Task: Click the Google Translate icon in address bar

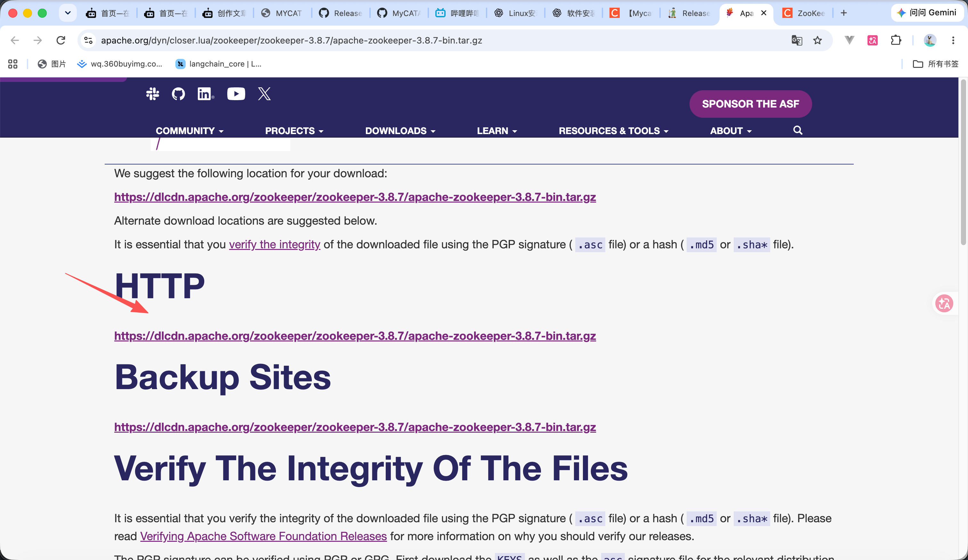Action: pos(797,40)
